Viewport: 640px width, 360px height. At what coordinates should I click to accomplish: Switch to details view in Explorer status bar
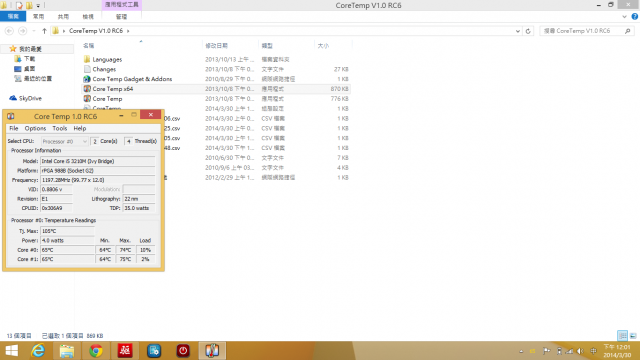pos(622,336)
